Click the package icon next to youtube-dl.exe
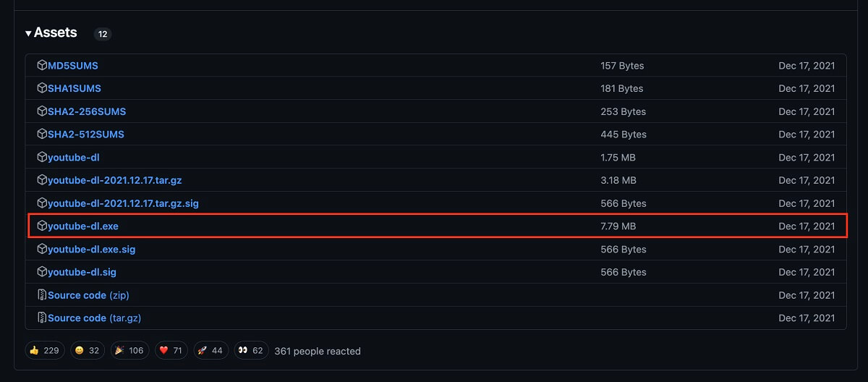Viewport: 868px width, 382px height. 42,226
